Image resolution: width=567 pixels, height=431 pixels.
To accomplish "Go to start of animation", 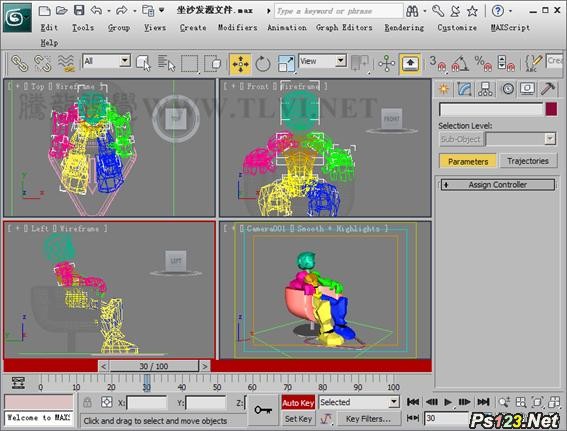I will click(413, 402).
